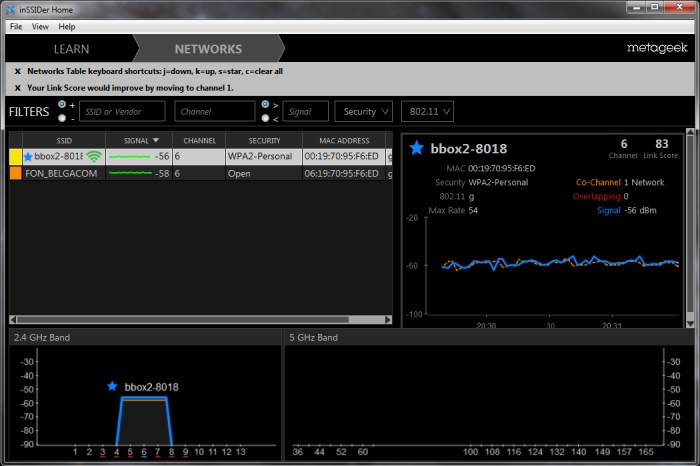700x466 pixels.
Task: Click MAC address 06:19:70:95:F6:ED cell
Action: click(x=342, y=174)
